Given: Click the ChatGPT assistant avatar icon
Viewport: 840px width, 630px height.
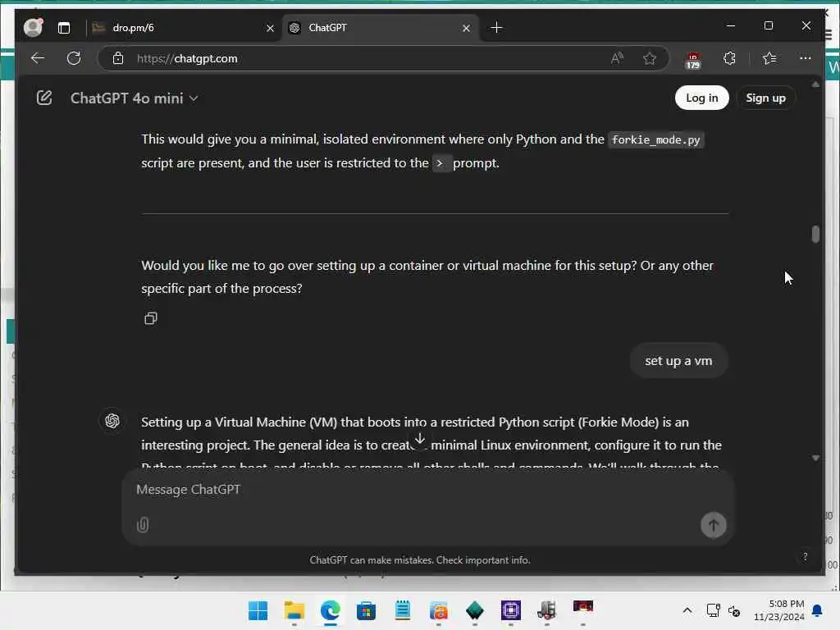Looking at the screenshot, I should pyautogui.click(x=112, y=421).
